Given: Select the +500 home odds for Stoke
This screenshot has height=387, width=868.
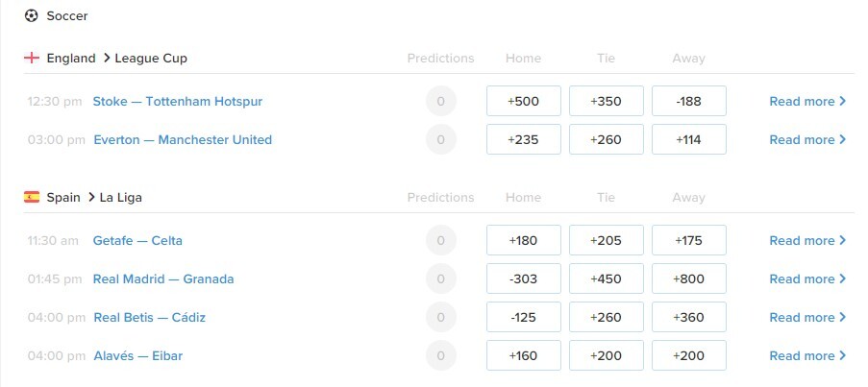Looking at the screenshot, I should [x=524, y=101].
